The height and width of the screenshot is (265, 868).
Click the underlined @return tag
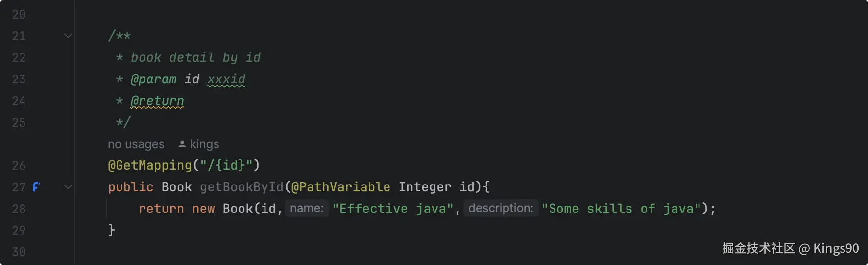click(x=157, y=101)
